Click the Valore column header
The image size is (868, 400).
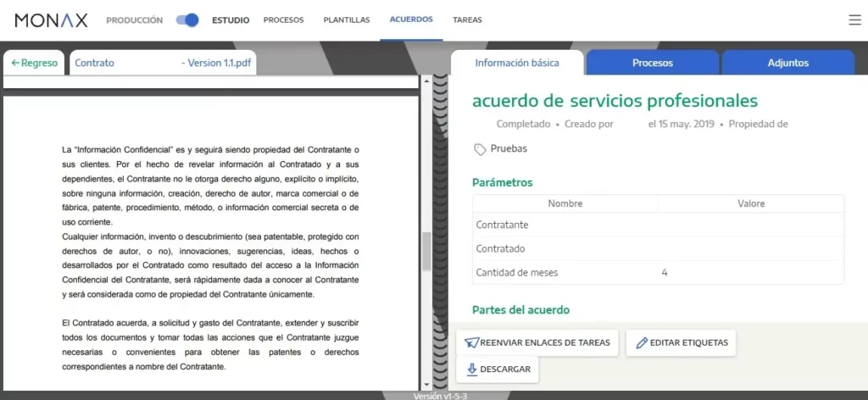[751, 203]
